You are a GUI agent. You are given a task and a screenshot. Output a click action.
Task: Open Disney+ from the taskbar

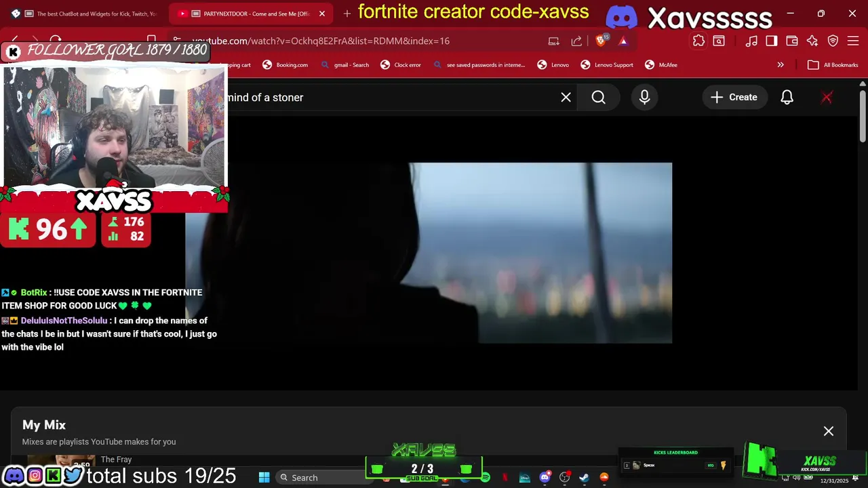tap(524, 477)
